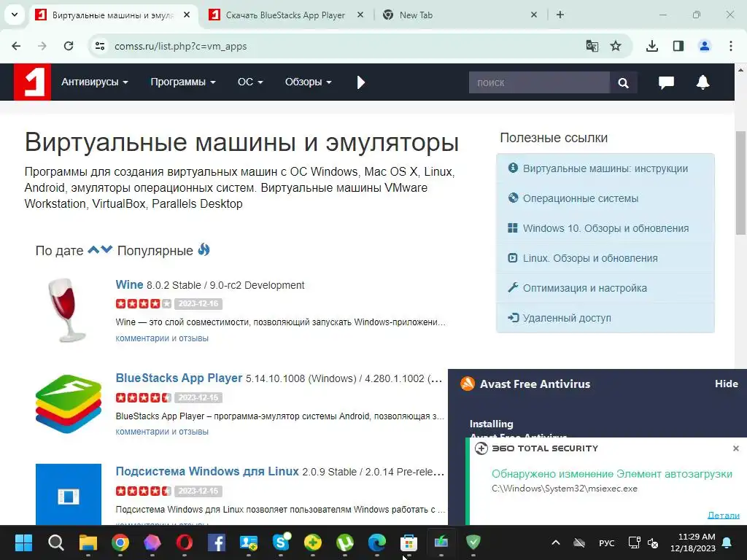Select the Виртуальные машины и эмуляторы tab
Image resolution: width=747 pixels, height=560 pixels.
(112, 15)
